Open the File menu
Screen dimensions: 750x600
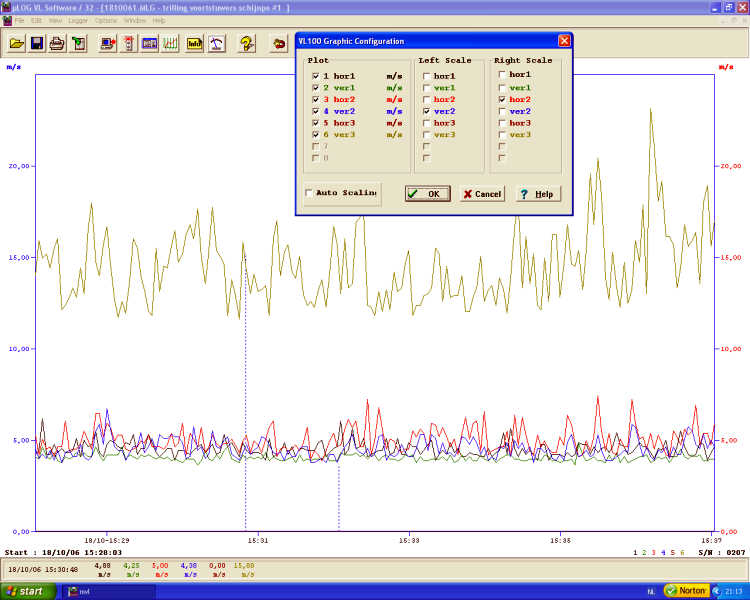coord(19,21)
